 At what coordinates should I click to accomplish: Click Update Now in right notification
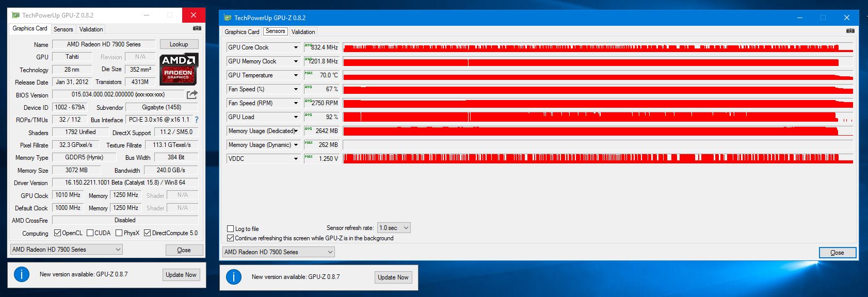393,277
